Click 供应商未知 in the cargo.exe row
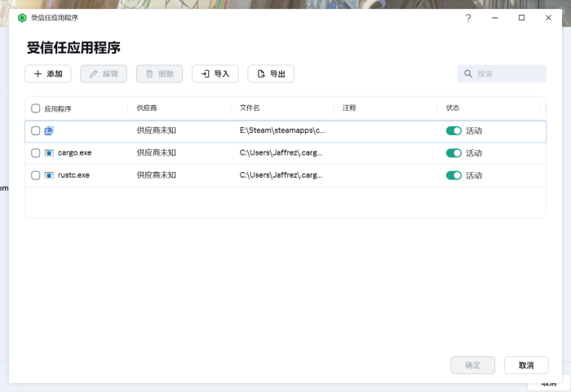The image size is (571, 392). click(x=157, y=153)
